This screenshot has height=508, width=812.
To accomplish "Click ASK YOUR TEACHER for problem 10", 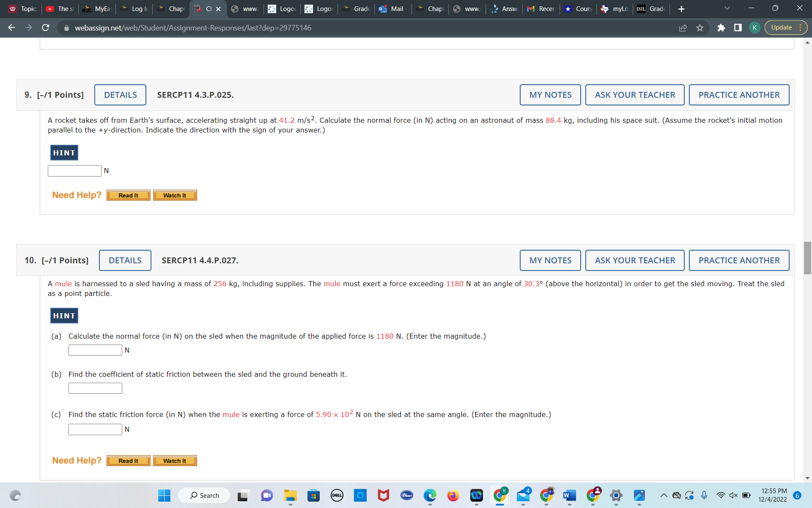I will (x=634, y=260).
